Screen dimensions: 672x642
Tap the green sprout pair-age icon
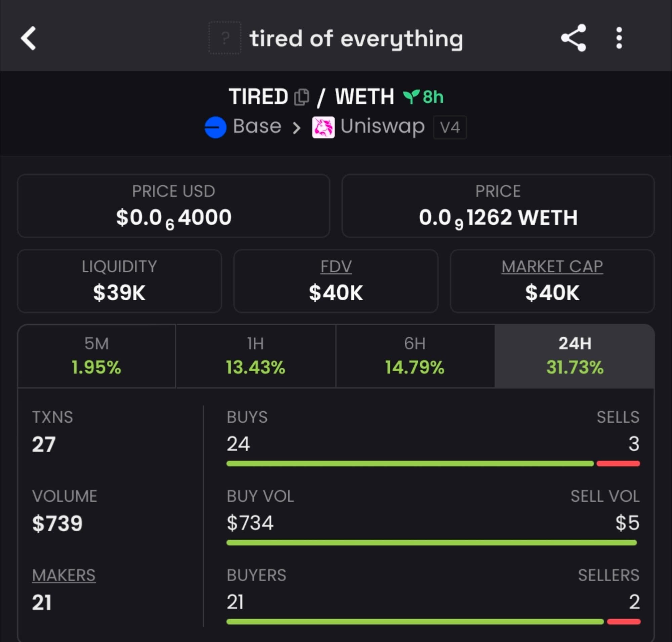click(411, 97)
